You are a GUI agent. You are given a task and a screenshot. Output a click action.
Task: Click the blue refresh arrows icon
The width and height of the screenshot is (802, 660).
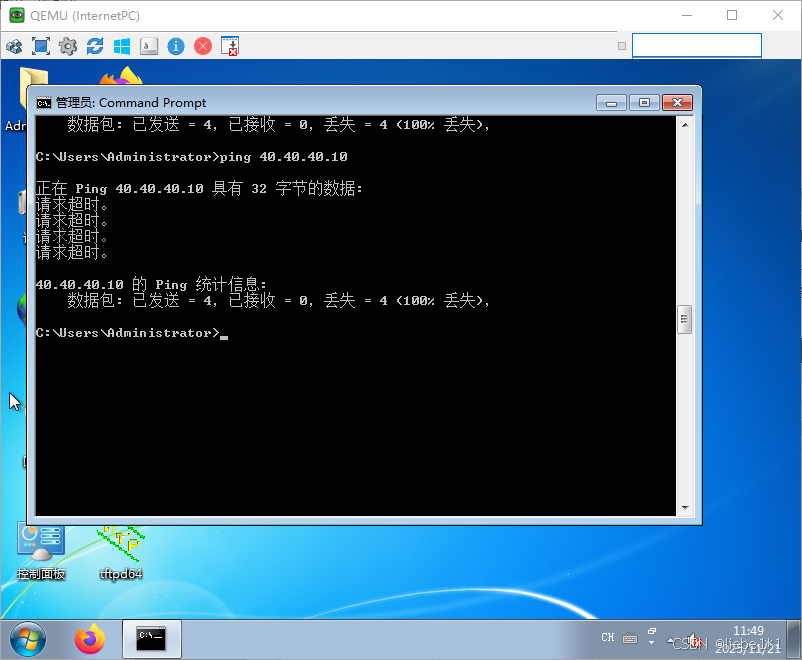click(x=95, y=46)
